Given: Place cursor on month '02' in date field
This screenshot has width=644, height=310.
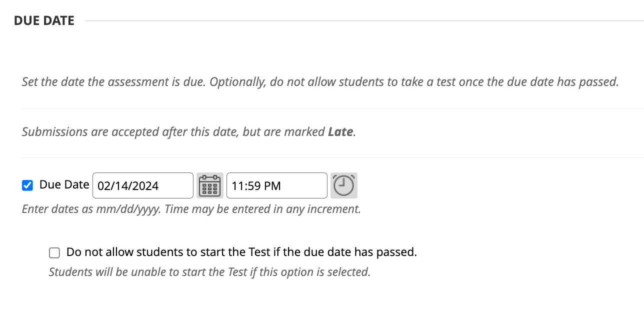Looking at the screenshot, I should tap(104, 186).
